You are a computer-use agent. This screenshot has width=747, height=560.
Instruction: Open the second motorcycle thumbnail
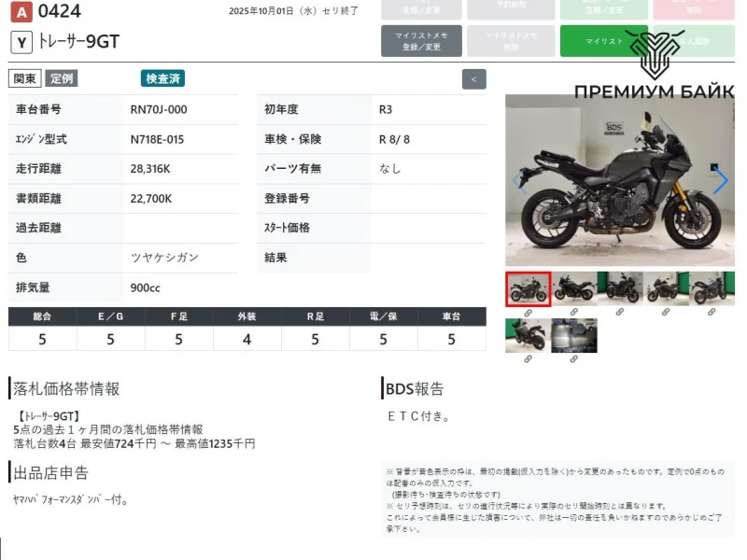[573, 288]
